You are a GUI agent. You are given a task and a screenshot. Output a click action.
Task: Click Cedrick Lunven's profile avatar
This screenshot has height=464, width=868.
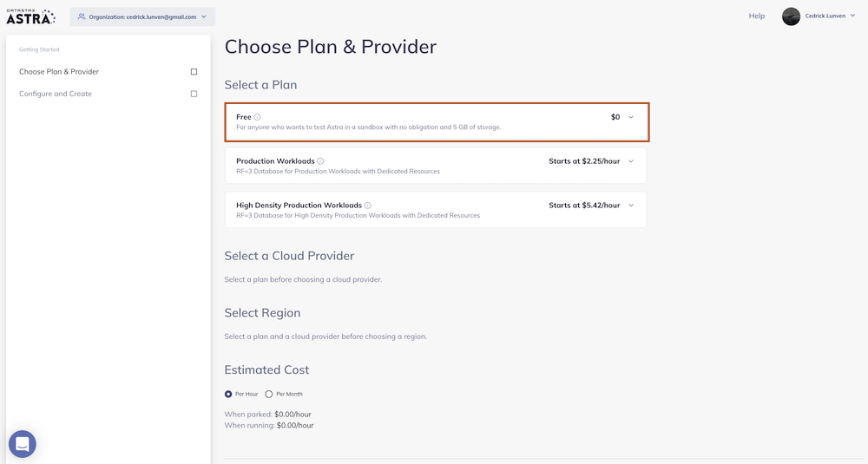coord(791,16)
